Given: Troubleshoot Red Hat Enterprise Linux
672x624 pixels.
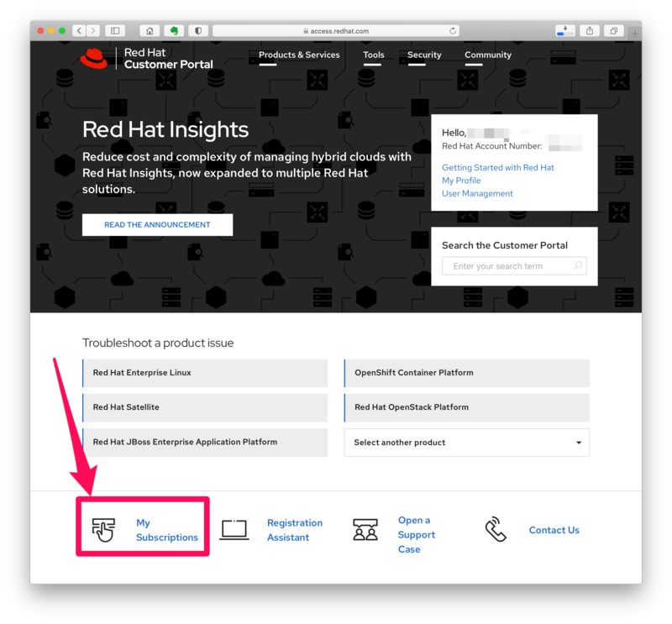Looking at the screenshot, I should tap(205, 373).
